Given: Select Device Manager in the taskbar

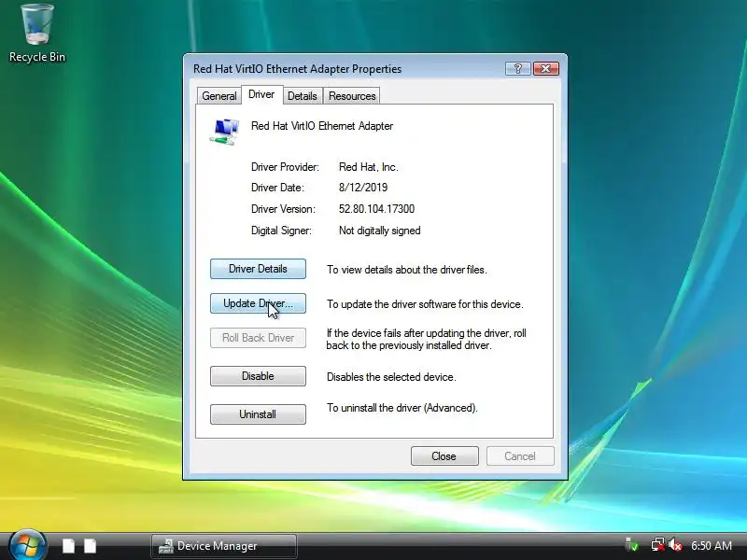Looking at the screenshot, I should [224, 546].
